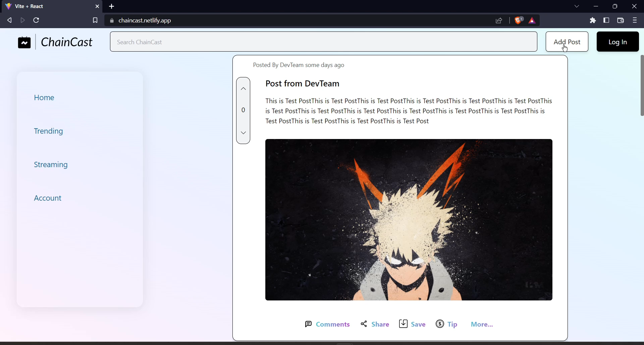Open the tab search dropdown arrow
Viewport: 644px width, 345px height.
point(577,6)
